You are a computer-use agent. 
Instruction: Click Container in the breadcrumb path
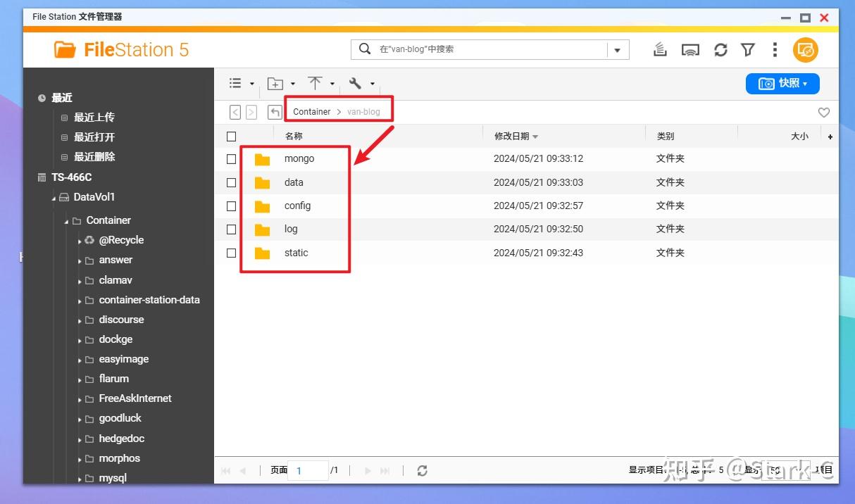311,111
